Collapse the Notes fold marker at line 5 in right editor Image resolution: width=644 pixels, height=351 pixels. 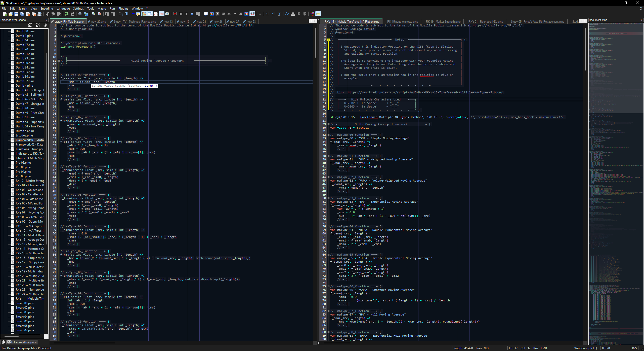[x=328, y=40]
